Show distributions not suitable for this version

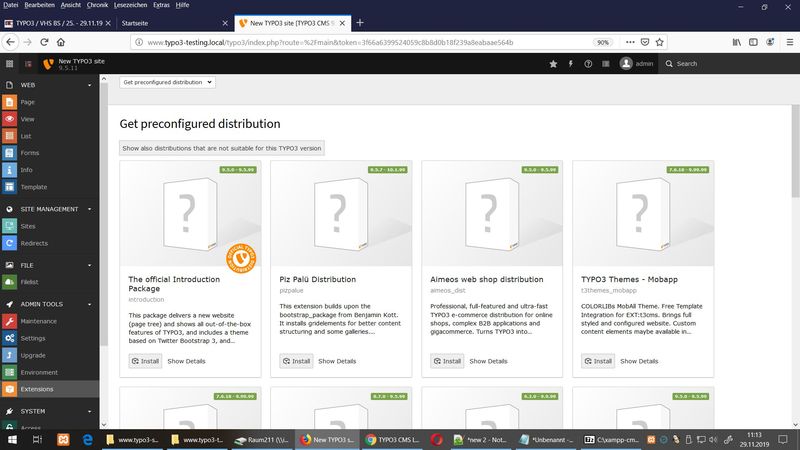(221, 148)
